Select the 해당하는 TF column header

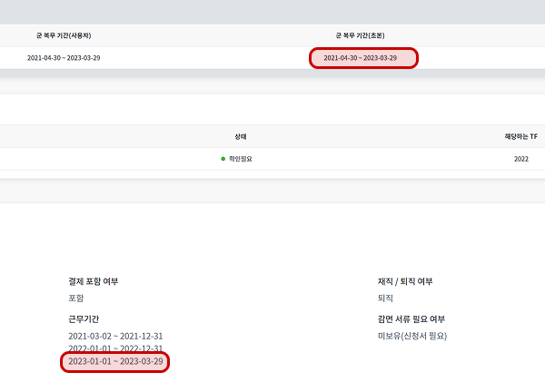tap(521, 136)
